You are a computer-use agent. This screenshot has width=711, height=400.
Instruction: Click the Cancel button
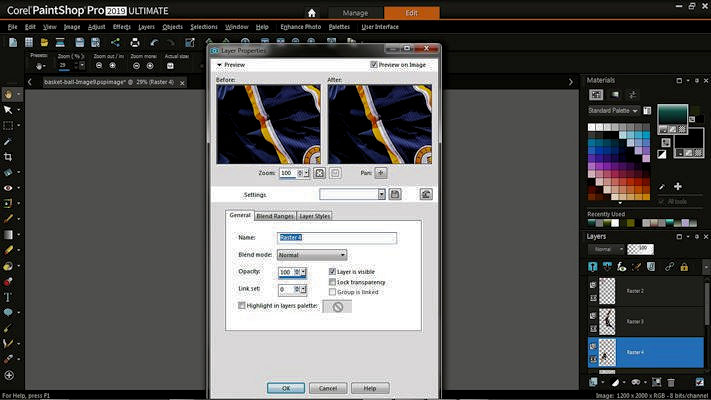pyautogui.click(x=328, y=387)
